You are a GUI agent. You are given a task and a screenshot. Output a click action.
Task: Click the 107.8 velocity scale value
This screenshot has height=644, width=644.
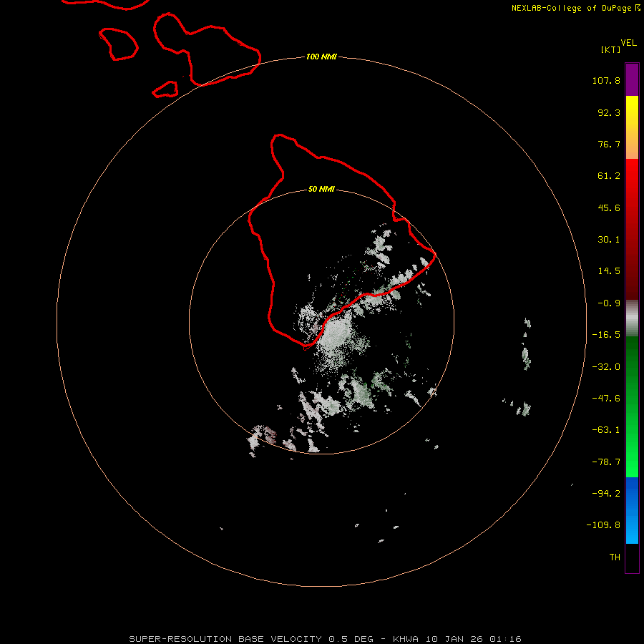click(606, 80)
